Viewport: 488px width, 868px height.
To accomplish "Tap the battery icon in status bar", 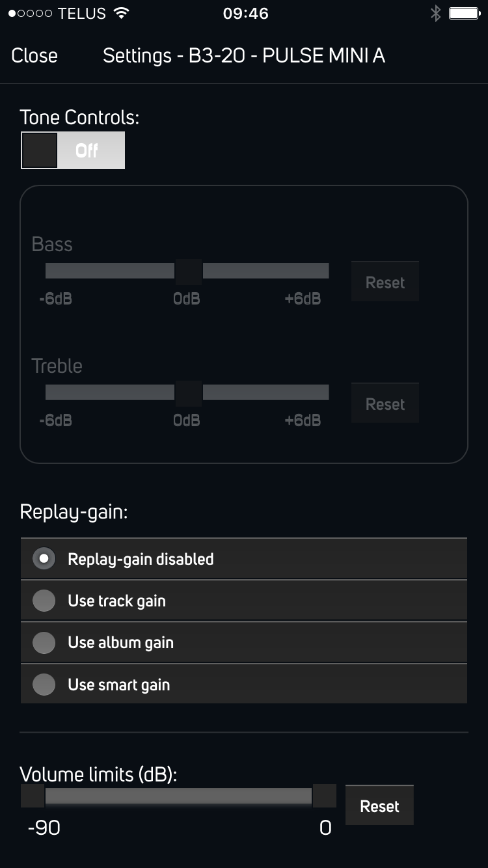I will pos(464,13).
